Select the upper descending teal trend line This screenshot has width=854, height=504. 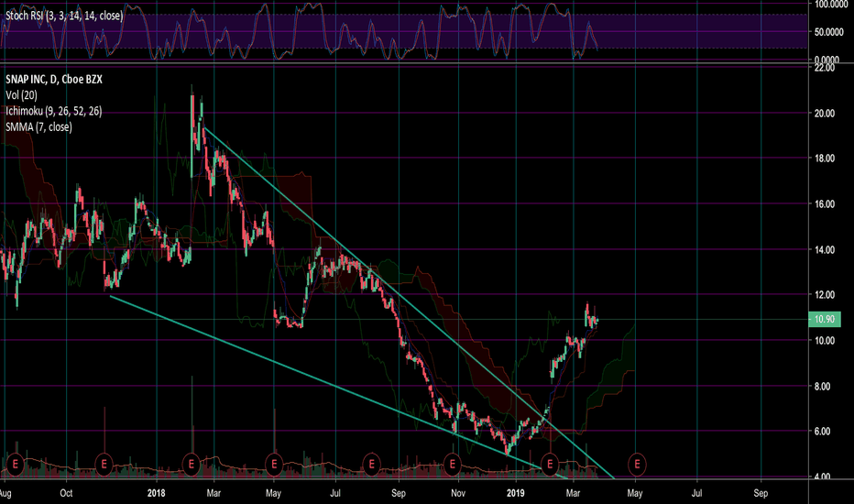click(x=410, y=303)
